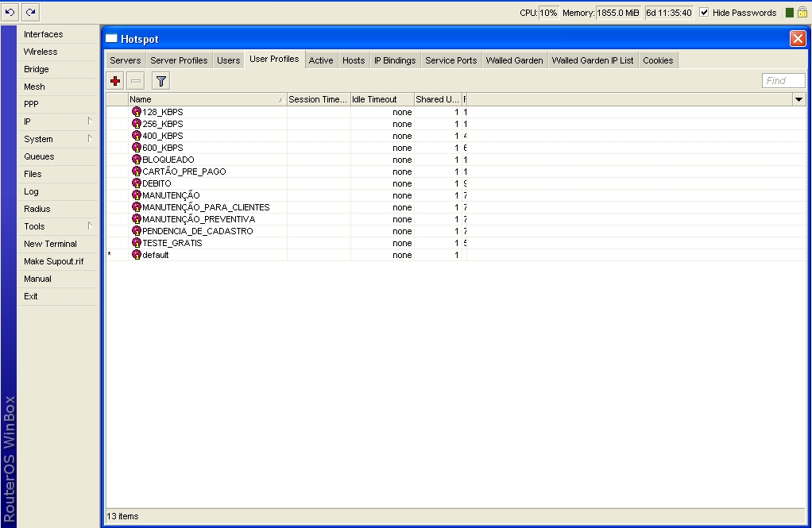This screenshot has width=812, height=528.
Task: Click the MANUTENÇÃO_PARA_CLIENTES profile icon
Action: click(x=137, y=207)
